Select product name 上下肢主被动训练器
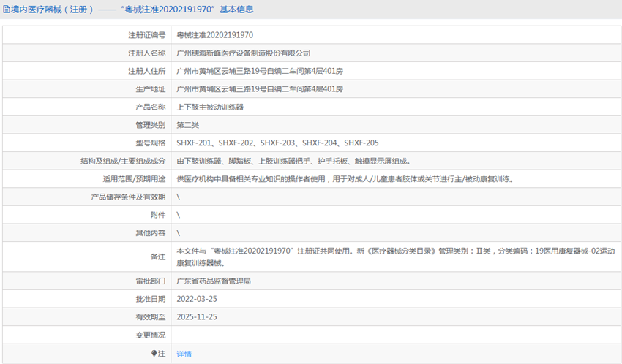622x364 pixels. click(x=210, y=107)
